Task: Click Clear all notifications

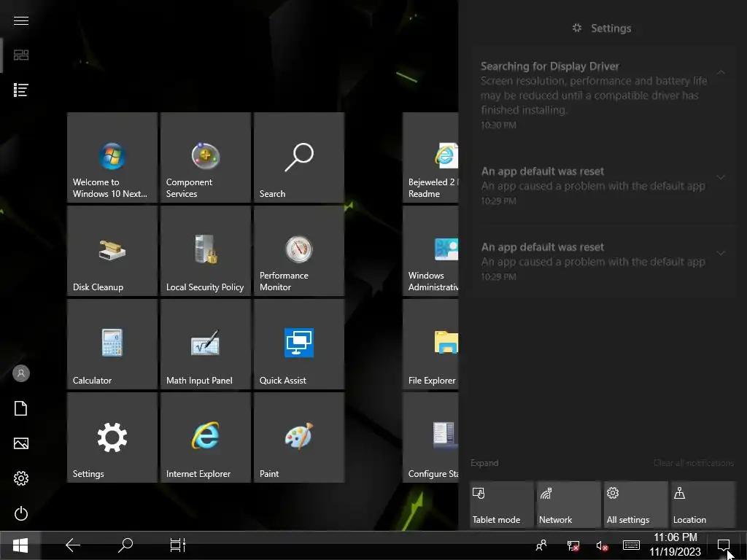Action: [694, 463]
